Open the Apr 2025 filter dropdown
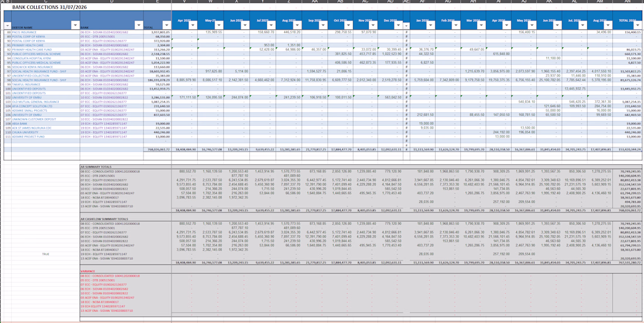 point(193,25)
